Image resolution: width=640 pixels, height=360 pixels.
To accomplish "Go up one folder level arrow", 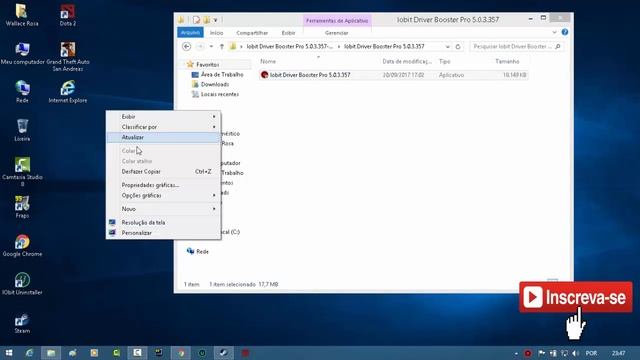I will click(x=222, y=47).
